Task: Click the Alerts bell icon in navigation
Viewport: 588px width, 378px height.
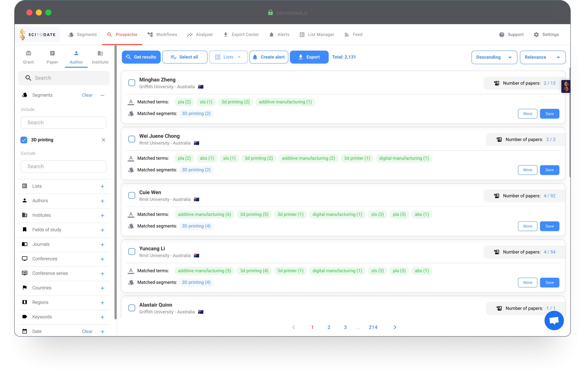Action: point(271,35)
